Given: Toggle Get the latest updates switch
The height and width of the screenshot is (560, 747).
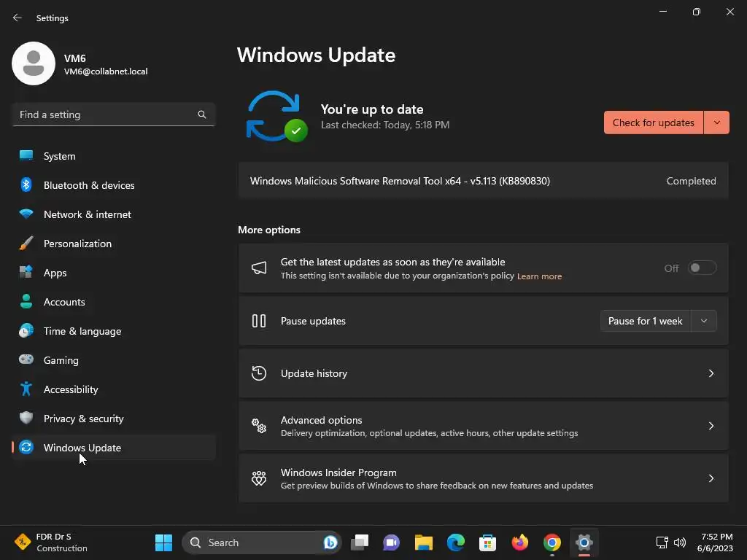Looking at the screenshot, I should pos(703,268).
